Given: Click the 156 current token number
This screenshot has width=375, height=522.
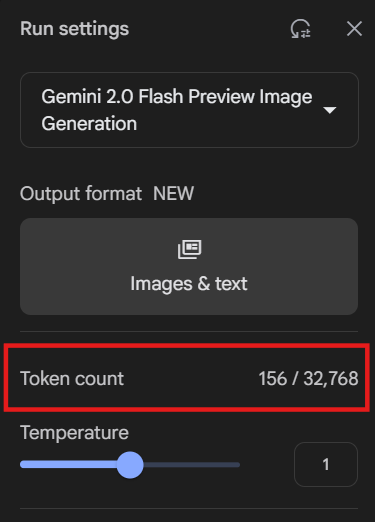Looking at the screenshot, I should point(273,379).
